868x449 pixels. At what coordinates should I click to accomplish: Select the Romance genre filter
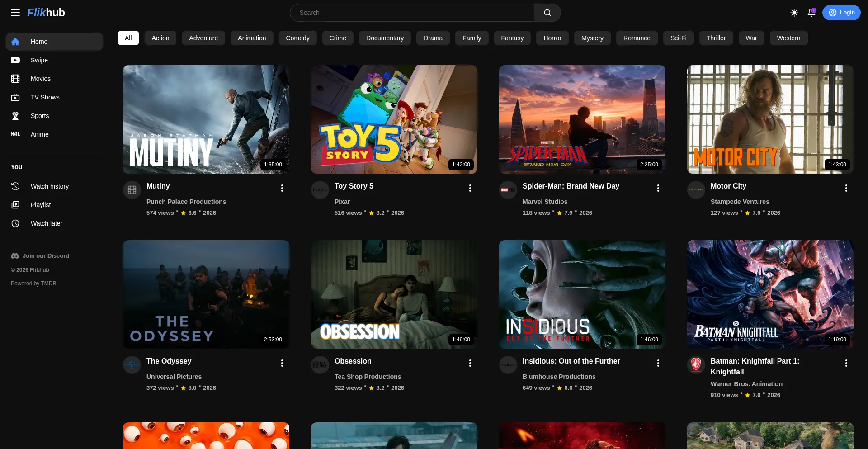637,38
